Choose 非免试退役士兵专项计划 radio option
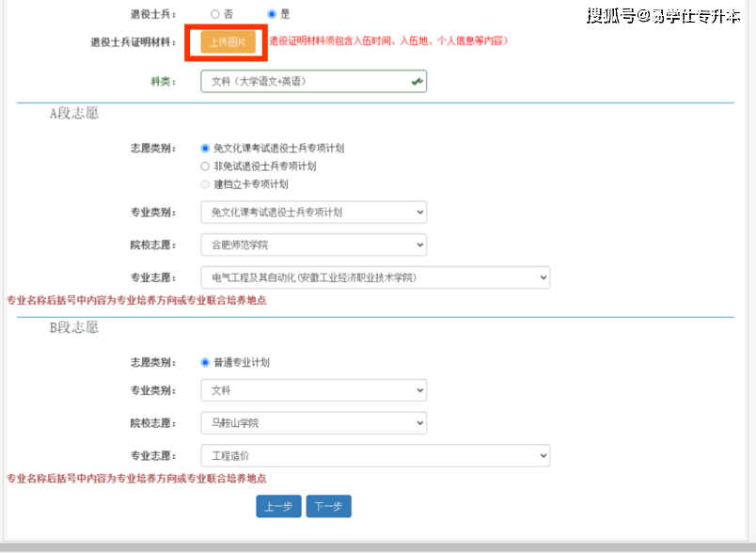This screenshot has height=553, width=756. [206, 166]
